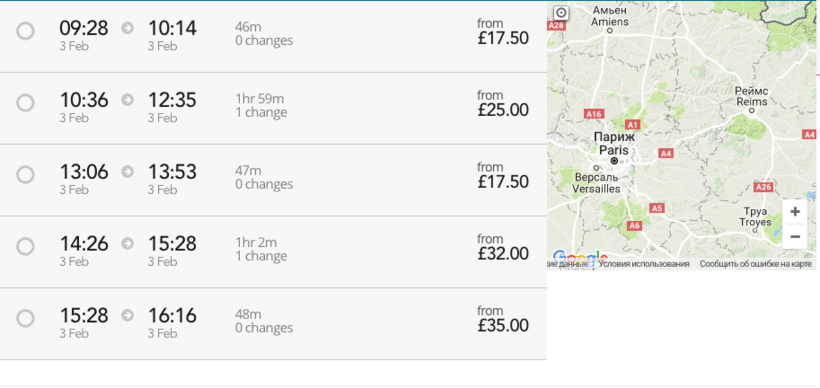
Task: Select the 13:06 to 13:53 journey
Action: (x=25, y=174)
